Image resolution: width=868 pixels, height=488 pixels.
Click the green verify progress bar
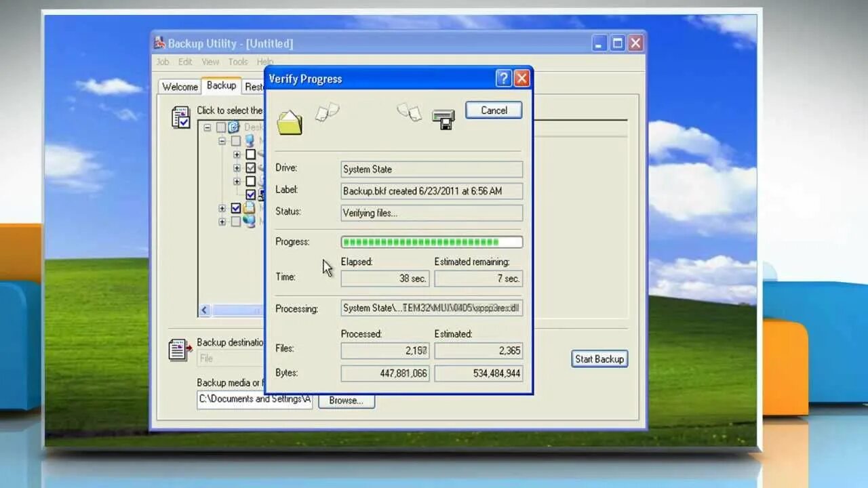(431, 242)
